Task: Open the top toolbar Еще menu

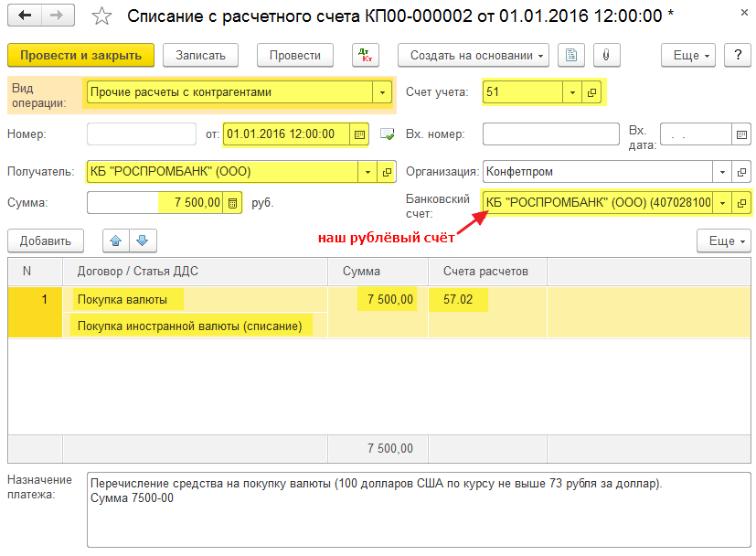Action: [688, 55]
